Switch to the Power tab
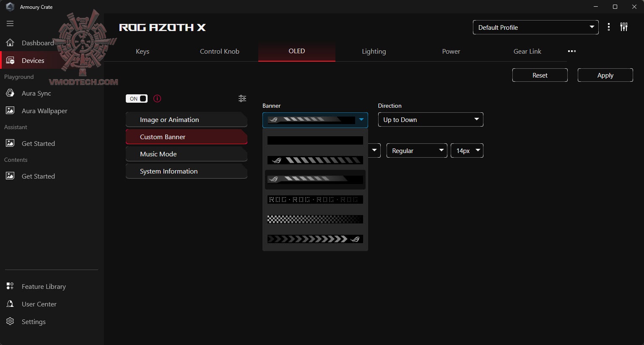 pos(451,52)
